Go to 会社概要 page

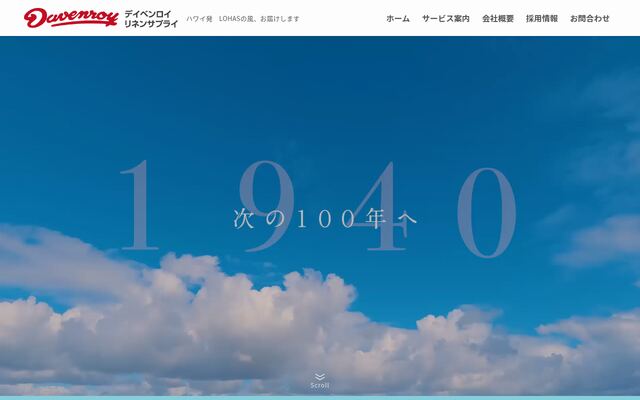[x=498, y=18]
